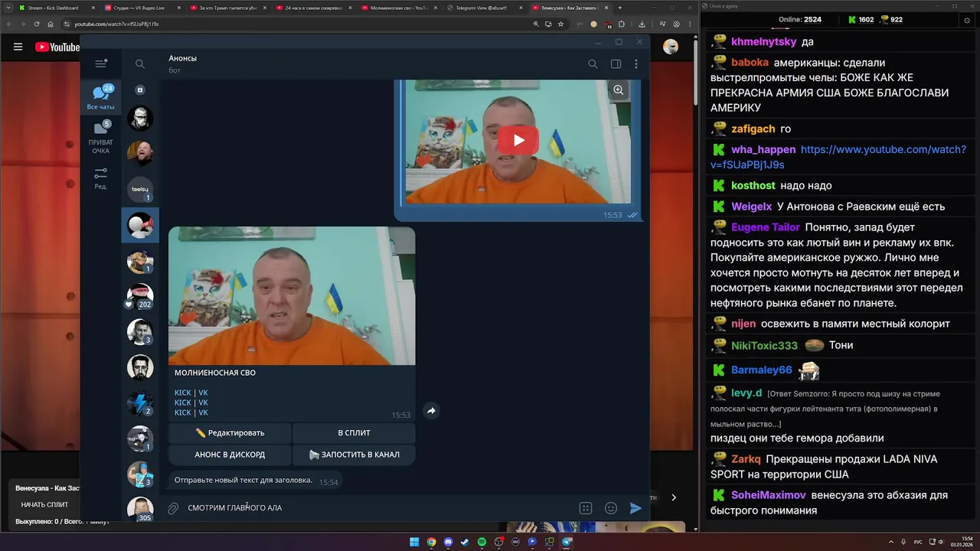The height and width of the screenshot is (551, 980).
Task: Go to browser home page
Action: [51, 24]
